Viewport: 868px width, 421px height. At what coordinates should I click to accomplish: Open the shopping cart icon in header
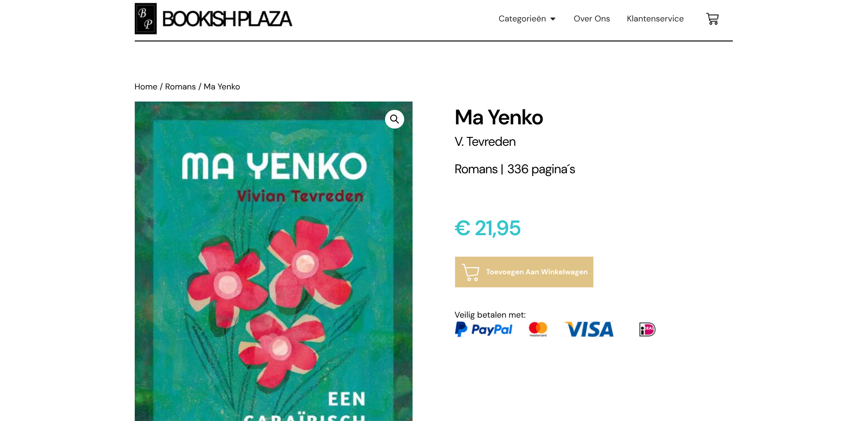pos(712,19)
